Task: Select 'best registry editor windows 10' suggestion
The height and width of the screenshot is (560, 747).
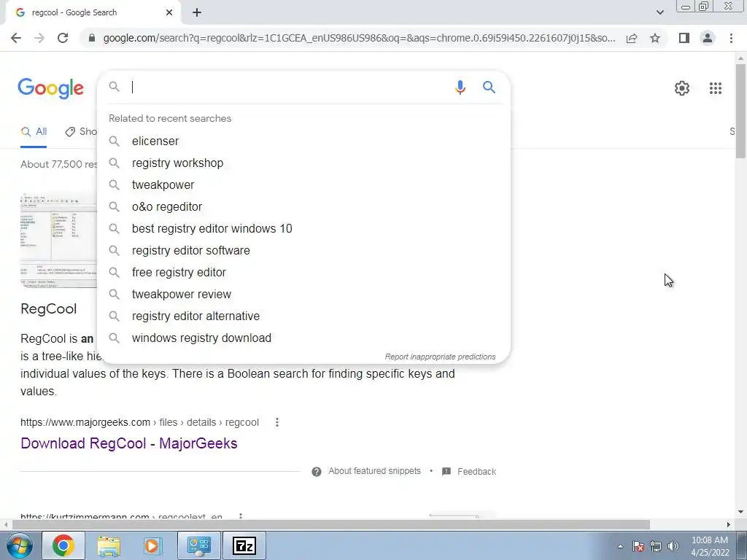Action: [303, 228]
